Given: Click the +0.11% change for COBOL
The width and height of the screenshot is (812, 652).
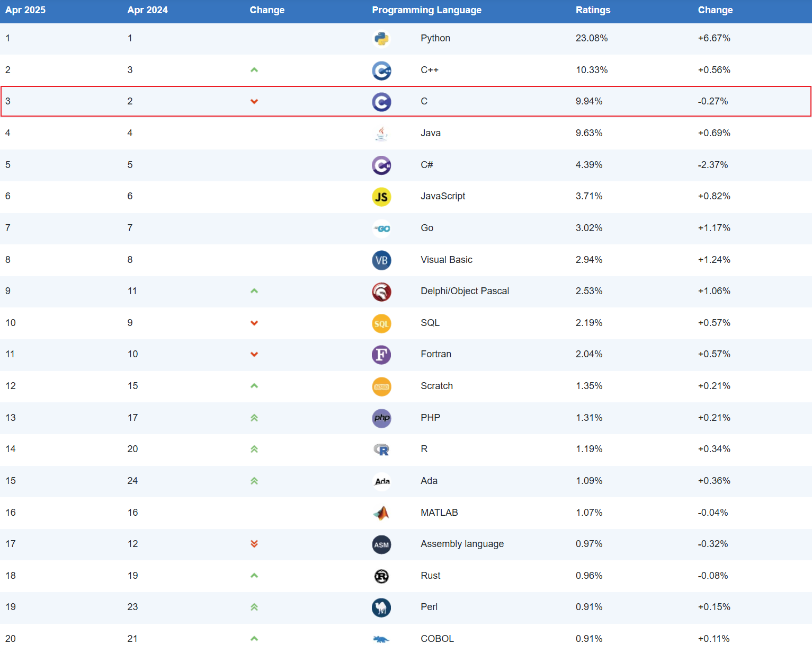Looking at the screenshot, I should [x=714, y=639].
